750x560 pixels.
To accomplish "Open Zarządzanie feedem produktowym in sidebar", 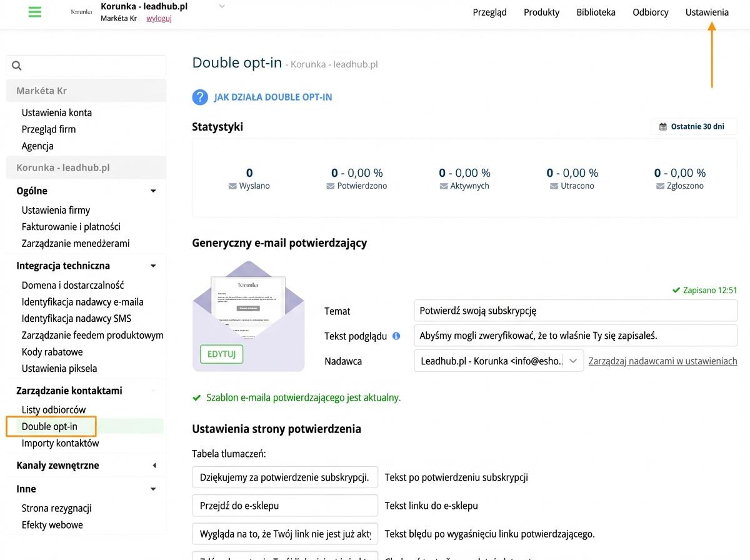I will point(92,336).
